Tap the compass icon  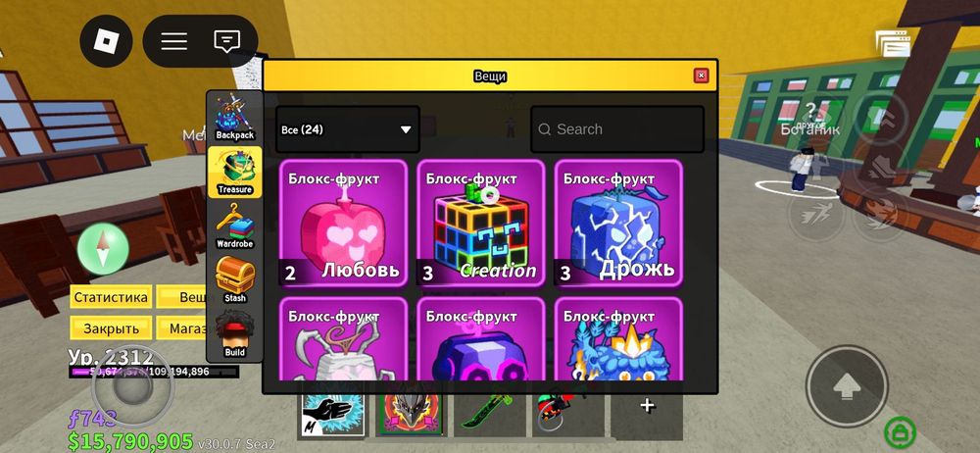[x=103, y=248]
